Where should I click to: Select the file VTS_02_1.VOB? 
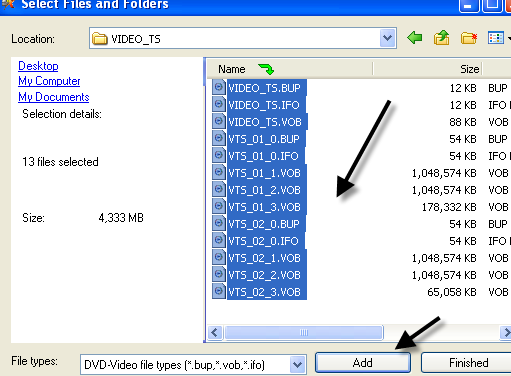pyautogui.click(x=267, y=258)
